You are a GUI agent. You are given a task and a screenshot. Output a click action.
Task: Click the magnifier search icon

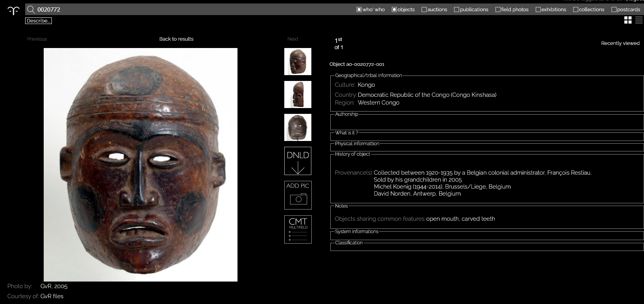click(31, 10)
